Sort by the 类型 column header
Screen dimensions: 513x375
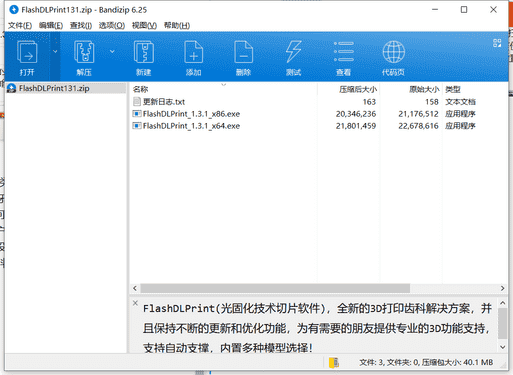(x=475, y=89)
